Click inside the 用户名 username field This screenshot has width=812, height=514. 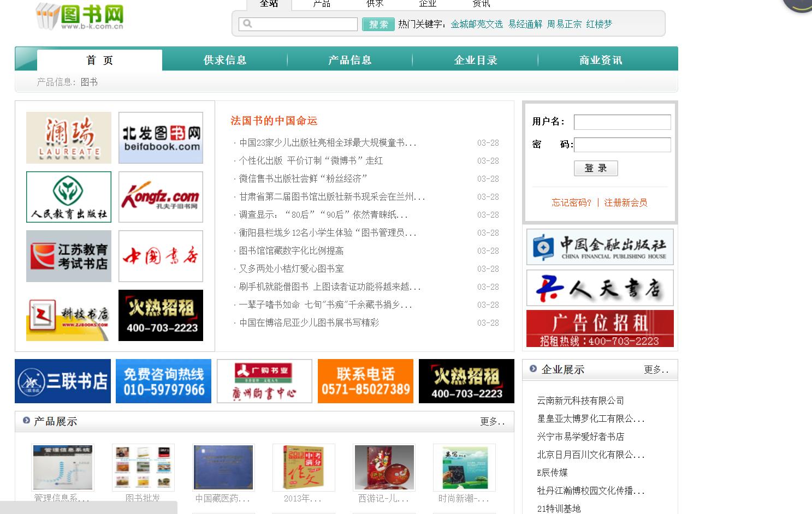(622, 122)
